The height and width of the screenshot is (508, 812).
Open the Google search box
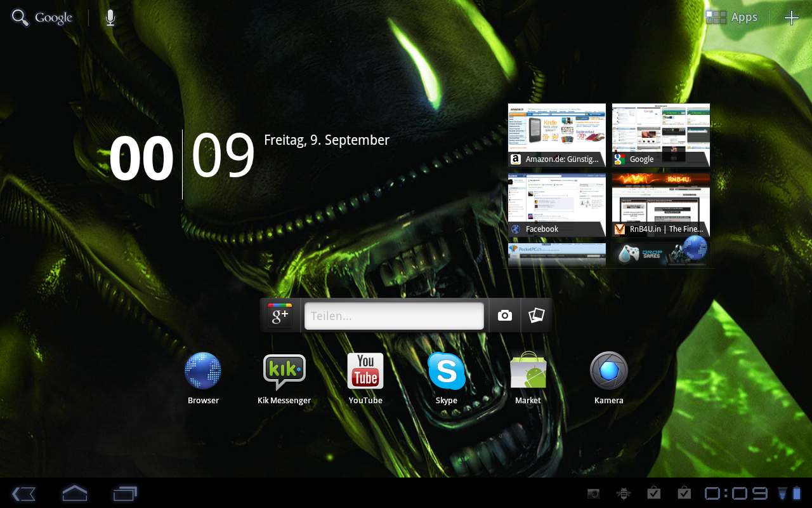click(43, 18)
